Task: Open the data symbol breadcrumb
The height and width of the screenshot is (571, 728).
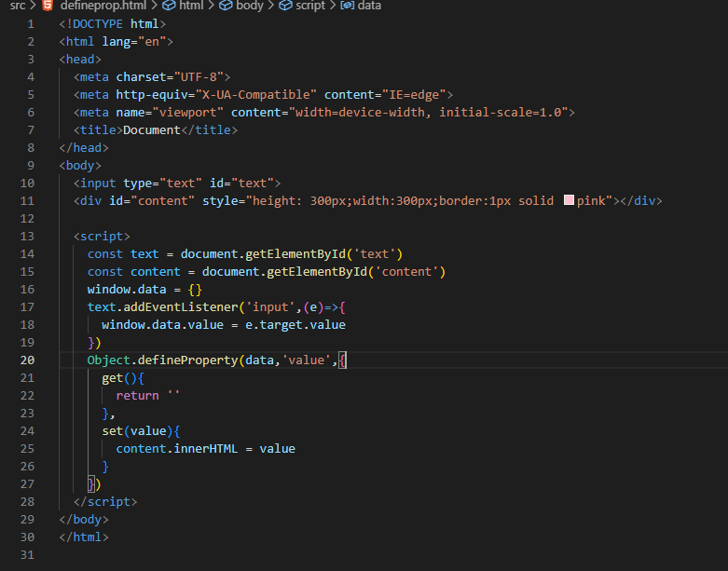Action: 369,6
